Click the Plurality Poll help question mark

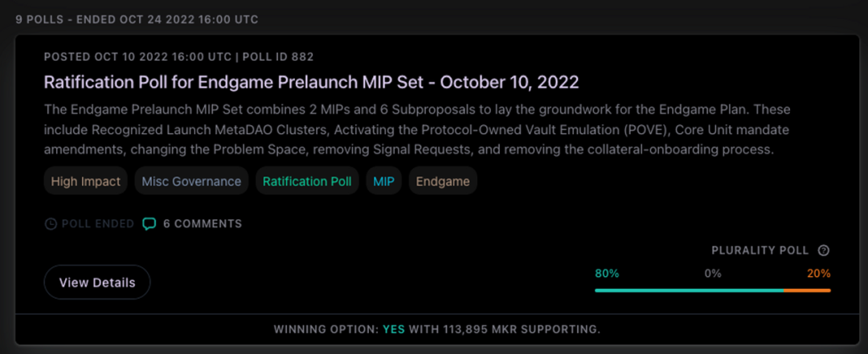(x=823, y=250)
